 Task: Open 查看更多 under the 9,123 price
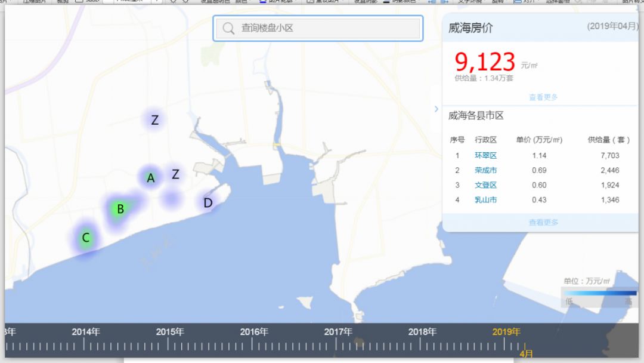coord(543,96)
